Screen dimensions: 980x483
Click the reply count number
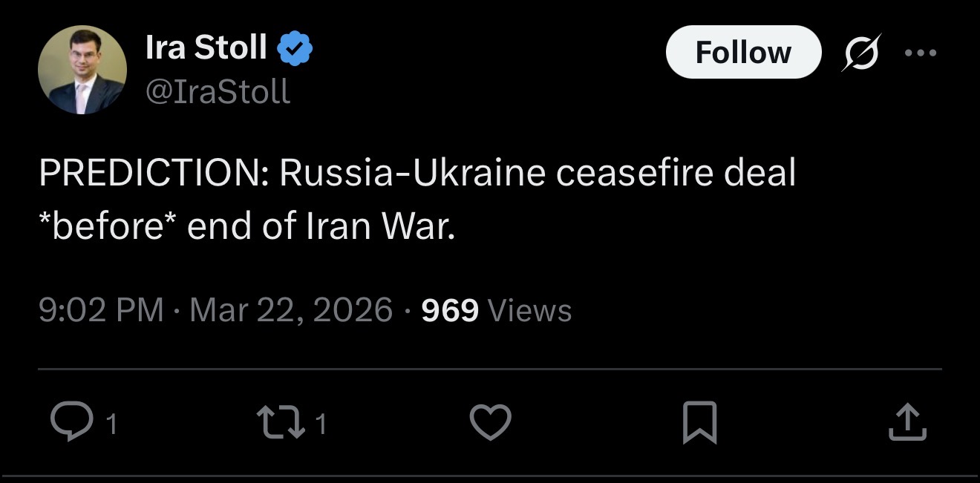111,424
